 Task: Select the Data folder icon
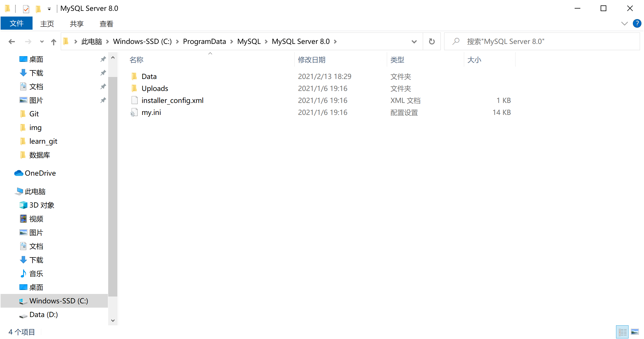pyautogui.click(x=134, y=76)
